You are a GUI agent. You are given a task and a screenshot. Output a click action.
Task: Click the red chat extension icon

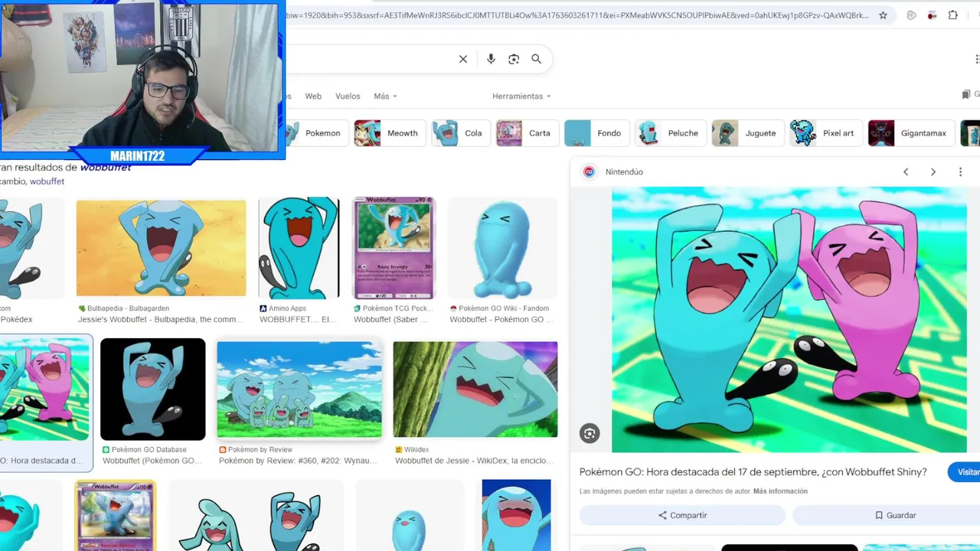932,15
